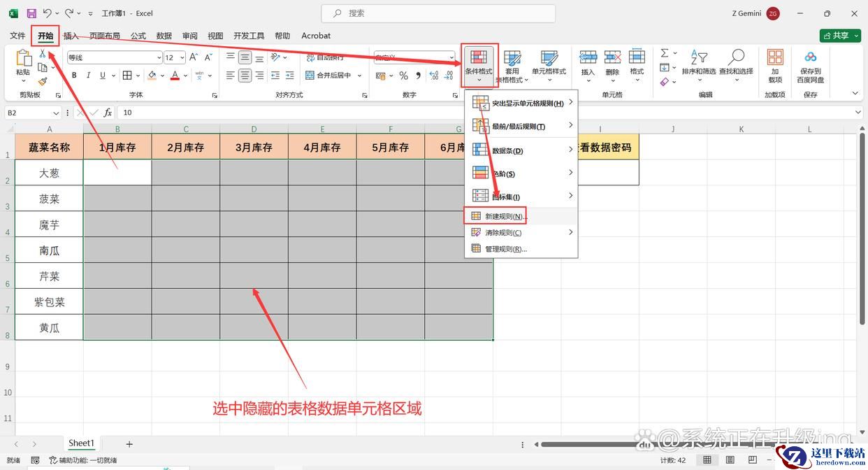Screen dimensions: 868x470
Task: Click the Add-ins icon
Action: [x=775, y=57]
